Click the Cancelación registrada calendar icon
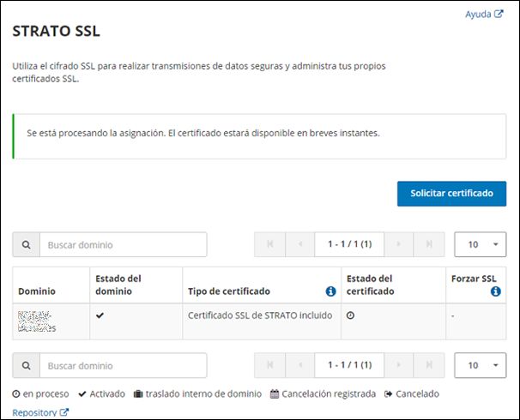Image resolution: width=520 pixels, height=420 pixels. tap(275, 393)
